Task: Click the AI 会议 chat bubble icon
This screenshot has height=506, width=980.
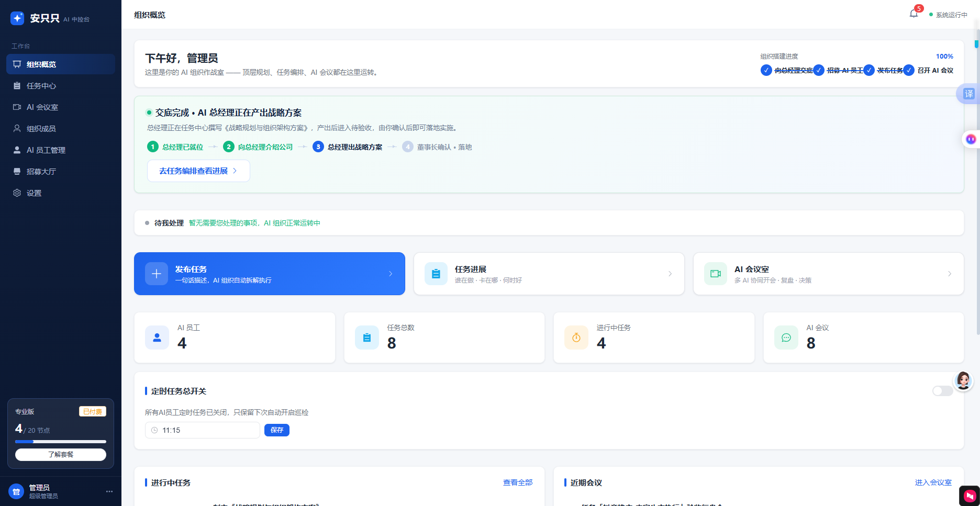Action: [786, 338]
